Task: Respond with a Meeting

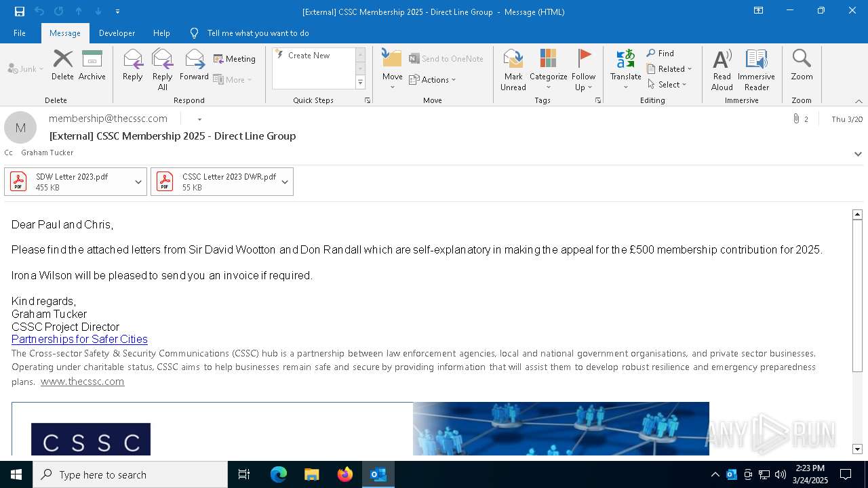Action: coord(235,59)
